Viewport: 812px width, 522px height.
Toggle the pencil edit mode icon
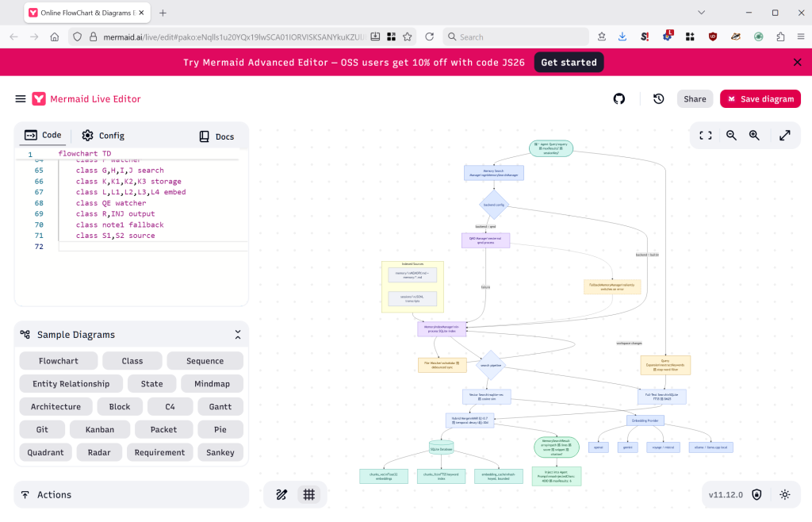(282, 494)
